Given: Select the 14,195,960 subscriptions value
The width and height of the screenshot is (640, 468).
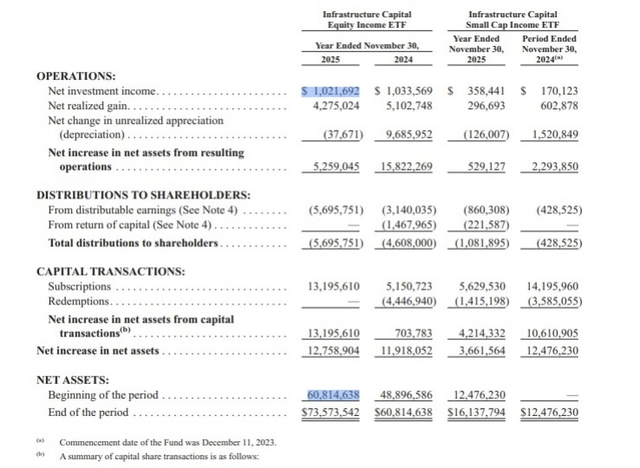Looking at the screenshot, I should [553, 287].
